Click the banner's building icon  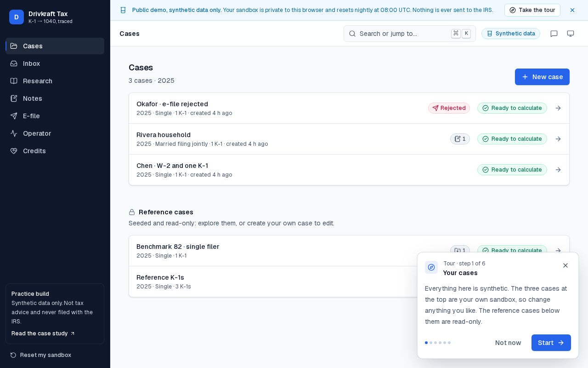point(123,10)
